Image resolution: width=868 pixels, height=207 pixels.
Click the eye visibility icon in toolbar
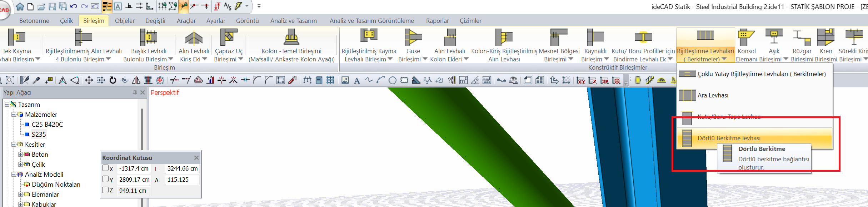tap(513, 80)
